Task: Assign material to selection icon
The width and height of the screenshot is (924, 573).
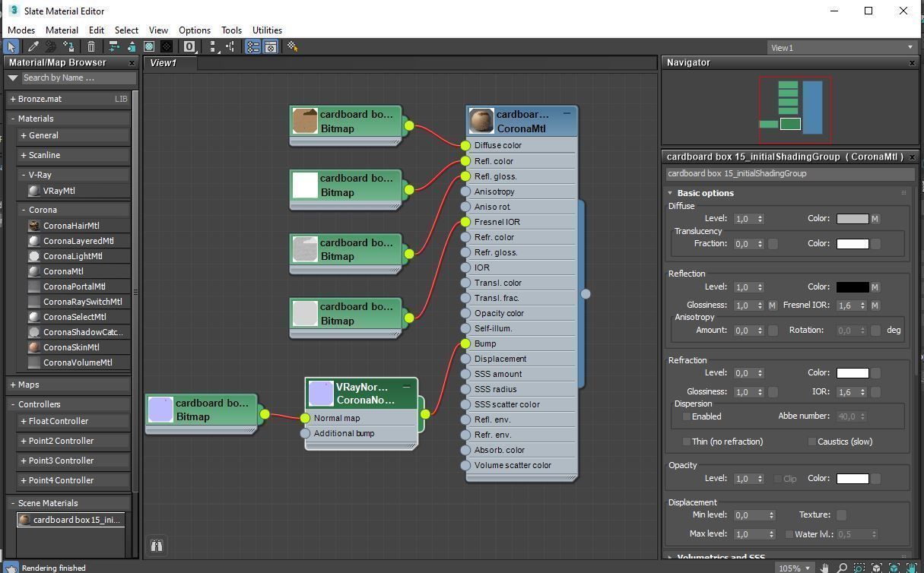Action: click(x=69, y=46)
